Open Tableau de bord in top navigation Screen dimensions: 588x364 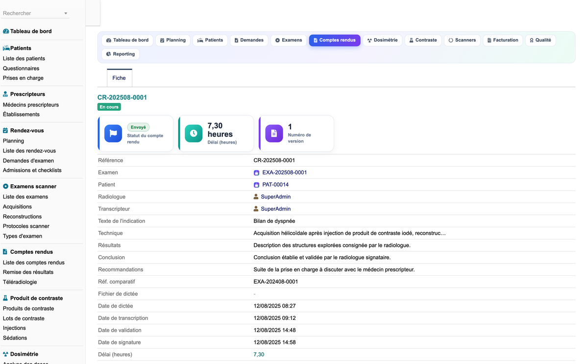127,40
